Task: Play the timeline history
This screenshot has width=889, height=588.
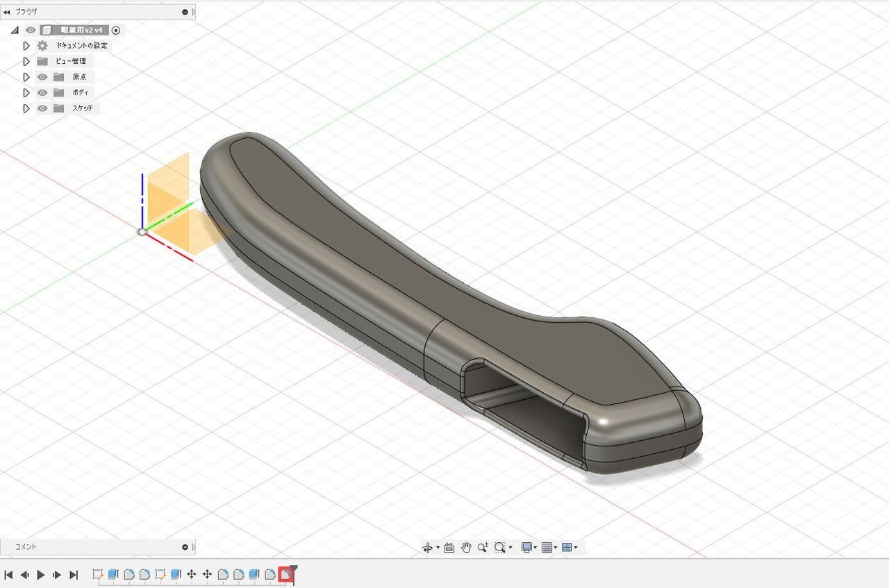Action: pos(41,575)
